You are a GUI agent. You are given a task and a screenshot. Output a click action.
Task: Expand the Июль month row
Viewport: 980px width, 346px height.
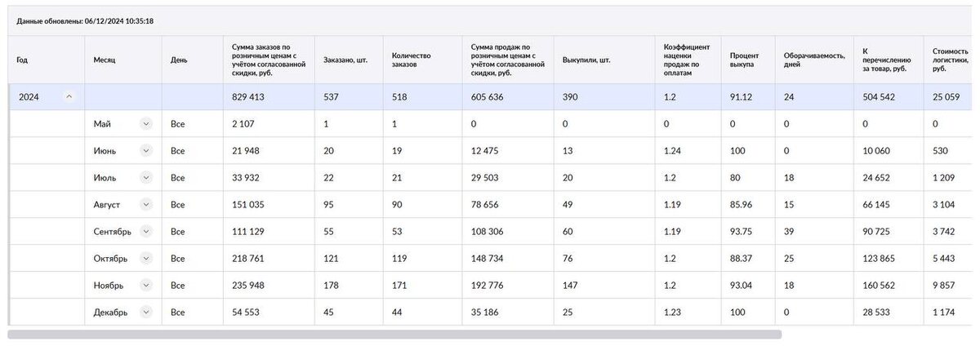click(x=145, y=177)
